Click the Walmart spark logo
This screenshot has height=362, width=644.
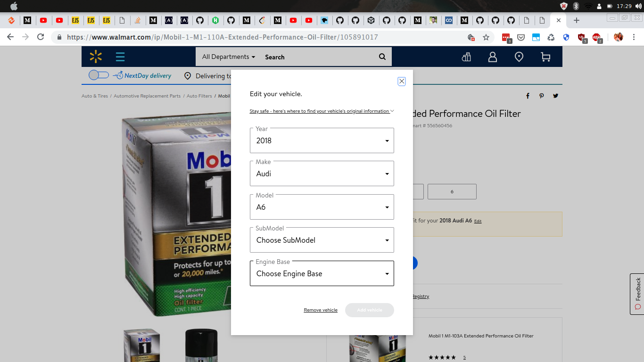pyautogui.click(x=96, y=57)
